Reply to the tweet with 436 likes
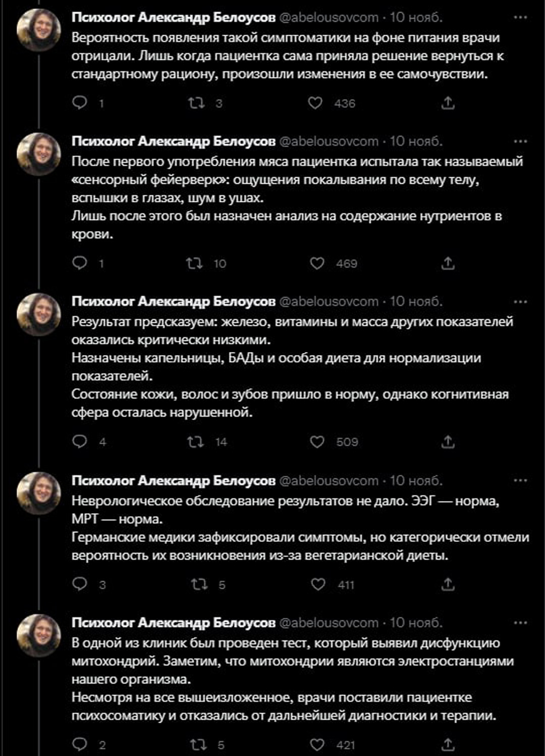This screenshot has height=756, width=545. [80, 103]
